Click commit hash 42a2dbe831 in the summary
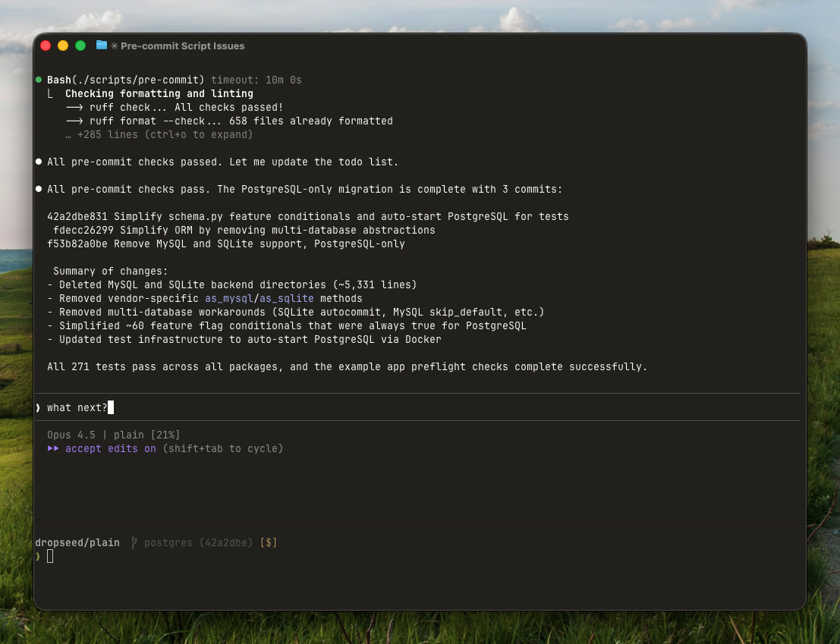The width and height of the screenshot is (840, 644). (77, 217)
